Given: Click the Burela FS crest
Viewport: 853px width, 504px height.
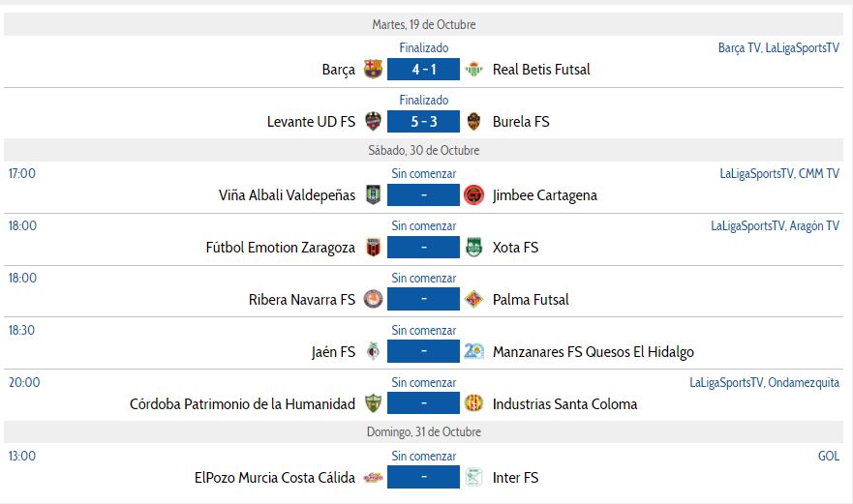Looking at the screenshot, I should click(473, 121).
